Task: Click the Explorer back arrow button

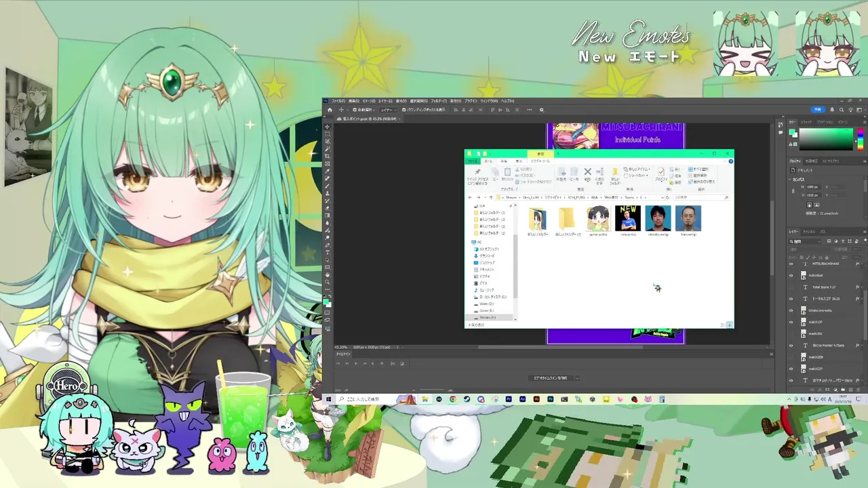Action: tap(470, 197)
